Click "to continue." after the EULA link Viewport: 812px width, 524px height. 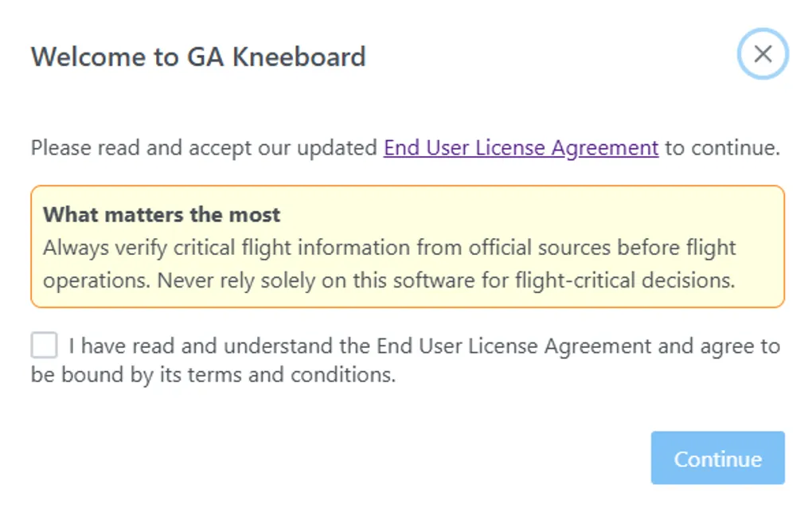click(721, 148)
